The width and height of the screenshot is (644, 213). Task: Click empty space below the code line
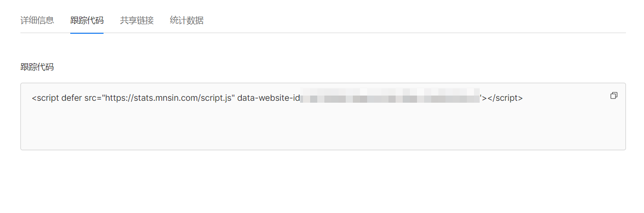coord(323,128)
